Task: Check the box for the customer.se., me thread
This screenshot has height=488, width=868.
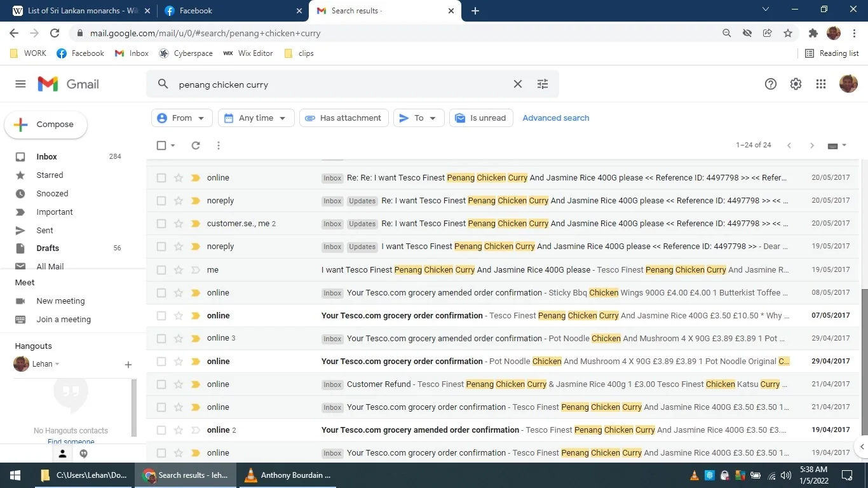Action: point(161,224)
